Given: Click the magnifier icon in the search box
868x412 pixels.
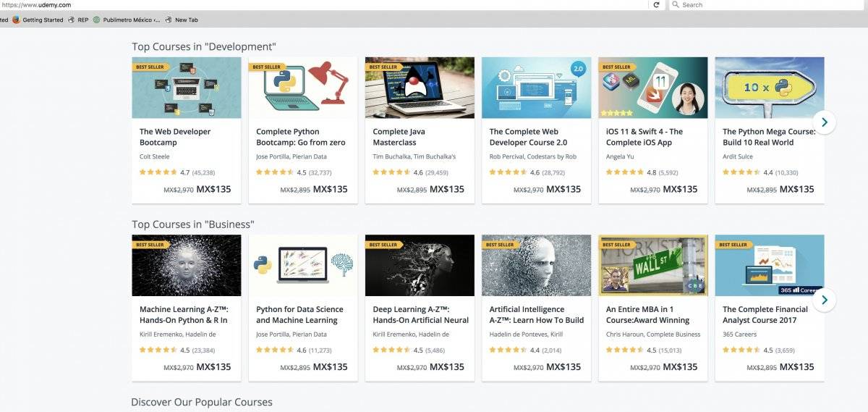Looking at the screenshot, I should (x=676, y=4).
